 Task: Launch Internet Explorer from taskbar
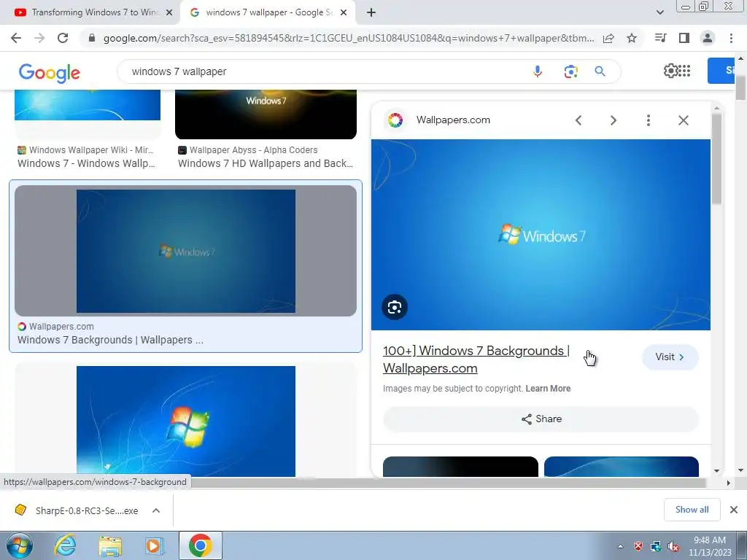tap(65, 545)
